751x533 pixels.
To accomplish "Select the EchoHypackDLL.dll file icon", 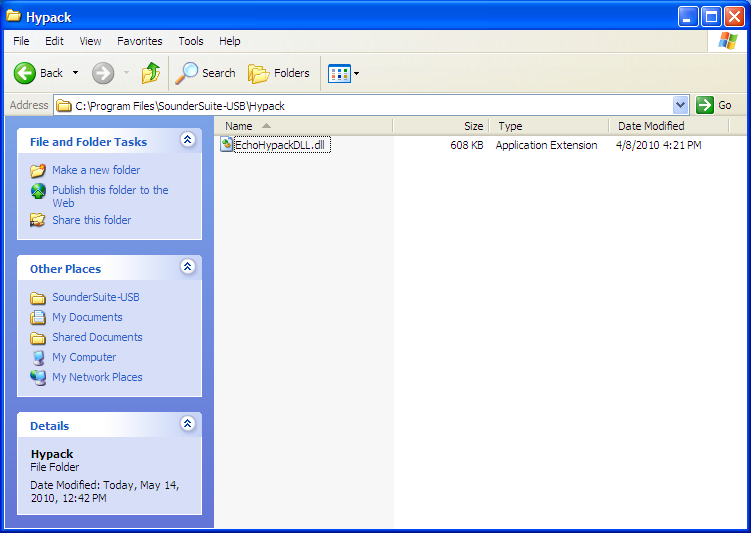I will pos(227,145).
